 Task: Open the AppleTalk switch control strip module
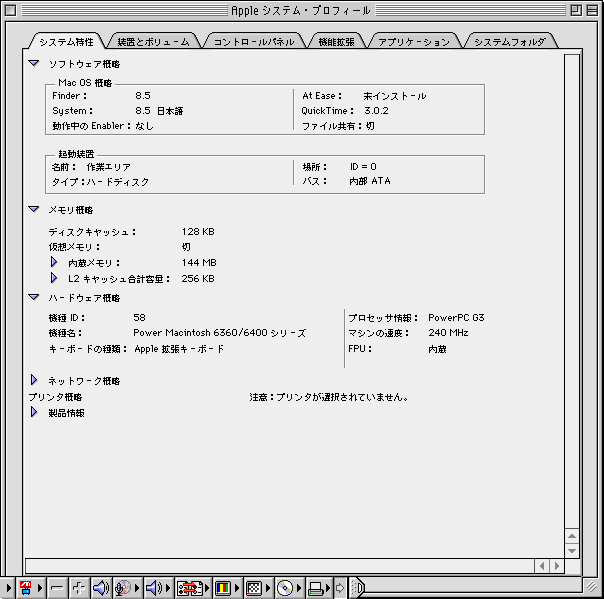[x=30, y=588]
